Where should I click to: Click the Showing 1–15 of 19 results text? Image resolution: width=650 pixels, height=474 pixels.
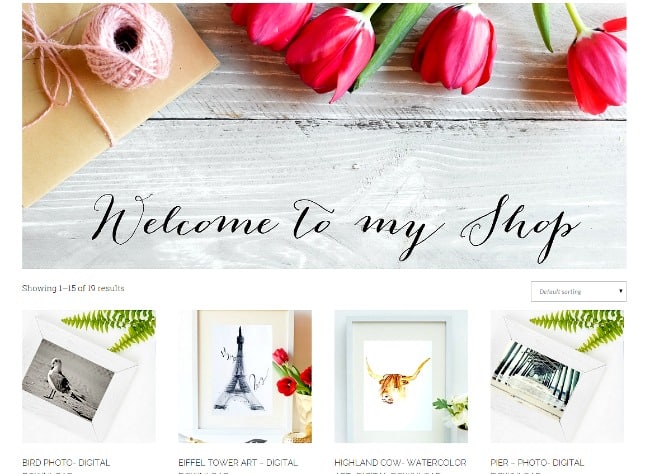(x=73, y=288)
